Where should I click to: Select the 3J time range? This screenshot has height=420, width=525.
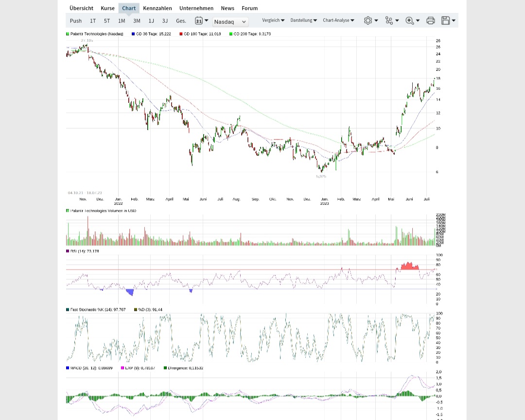point(165,21)
